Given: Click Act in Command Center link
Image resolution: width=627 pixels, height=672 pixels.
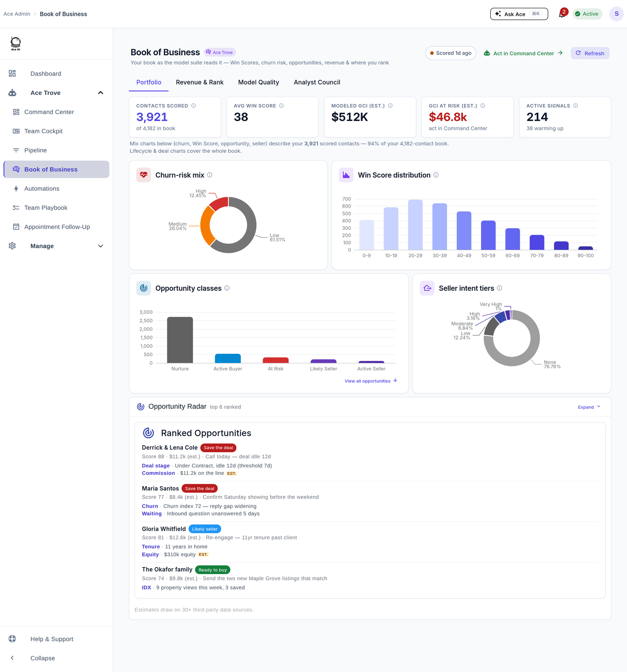Looking at the screenshot, I should pyautogui.click(x=523, y=53).
